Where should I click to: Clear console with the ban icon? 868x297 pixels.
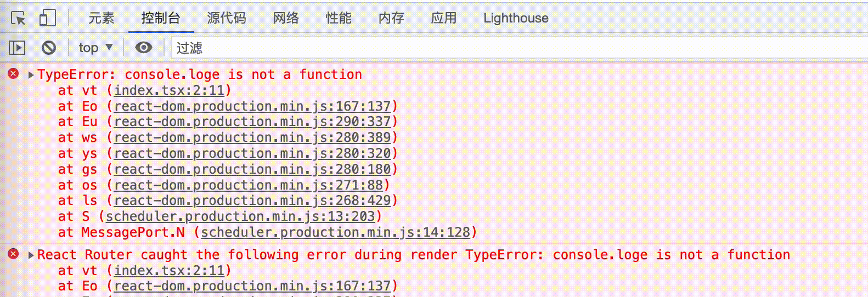[x=49, y=48]
